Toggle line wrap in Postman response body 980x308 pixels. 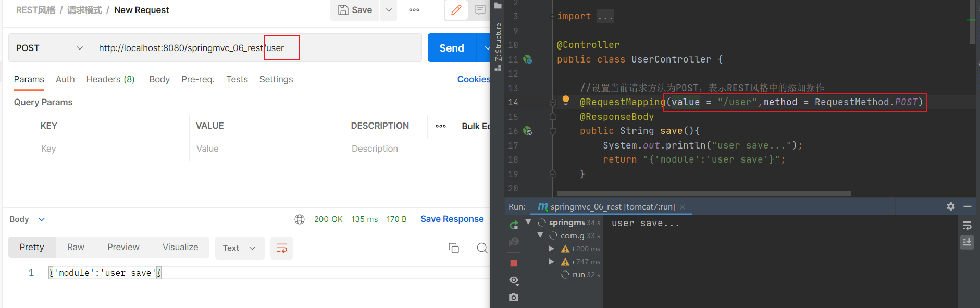click(281, 248)
